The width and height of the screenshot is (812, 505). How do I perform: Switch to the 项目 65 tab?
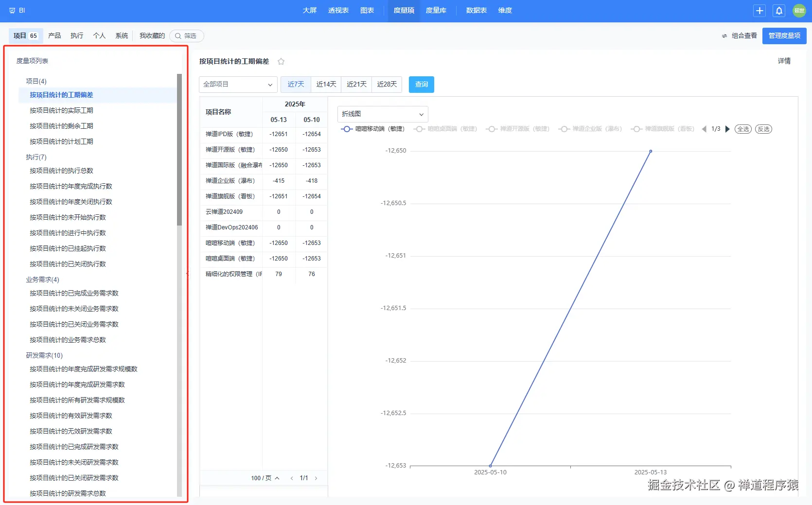[26, 36]
